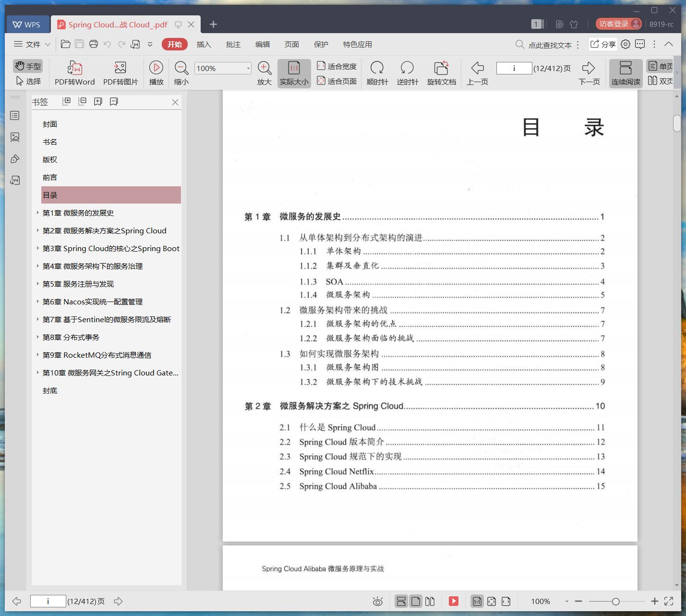Start slideshow with the Play icon
Viewport: 686px width, 616px height.
(x=156, y=73)
